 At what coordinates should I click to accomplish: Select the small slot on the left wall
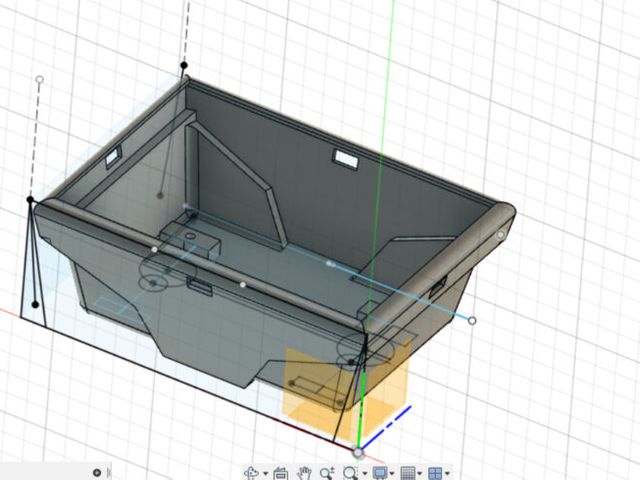pos(113,155)
